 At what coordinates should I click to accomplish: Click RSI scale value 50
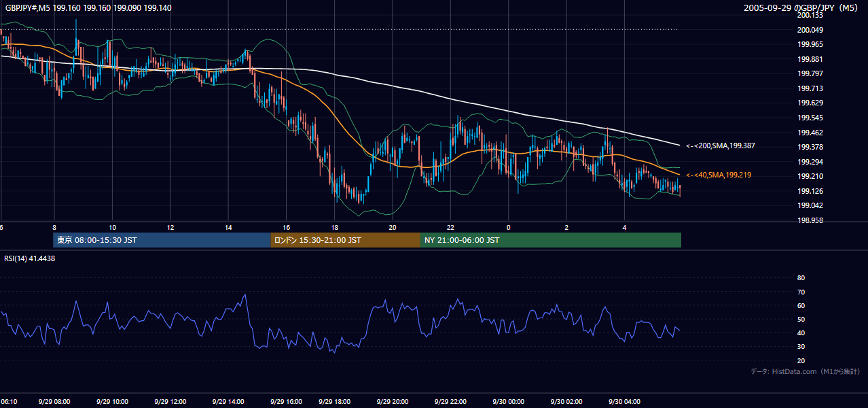point(801,319)
